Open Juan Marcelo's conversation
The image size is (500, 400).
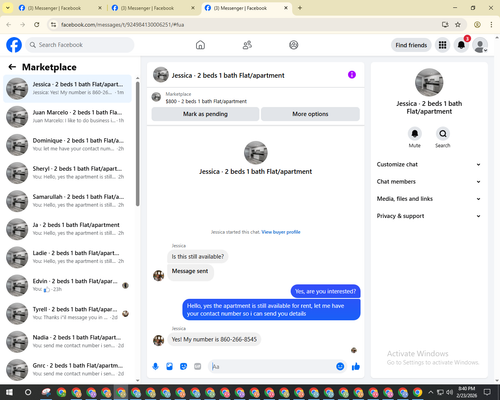68,117
